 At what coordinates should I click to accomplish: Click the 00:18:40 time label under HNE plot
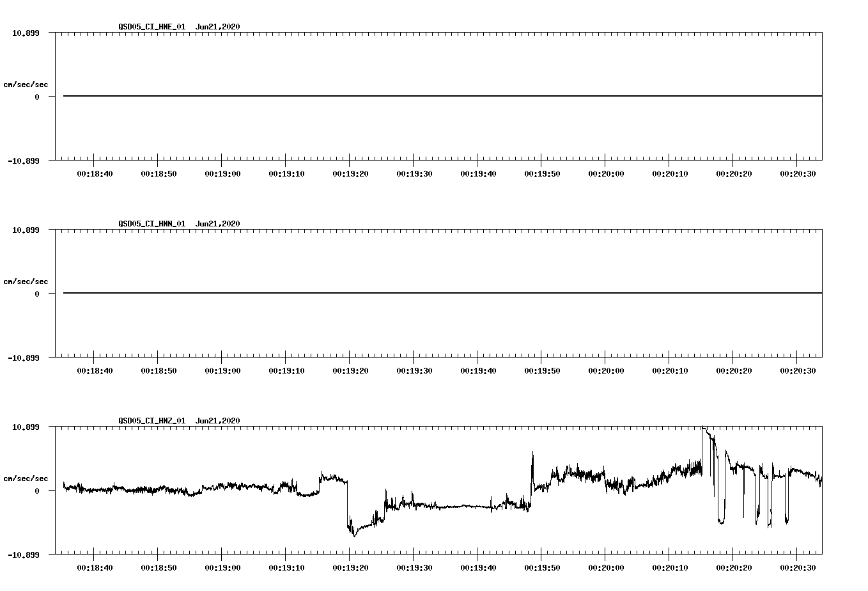point(95,174)
